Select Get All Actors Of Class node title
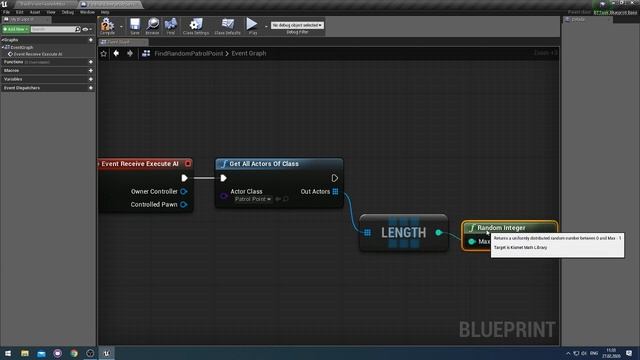 pos(264,164)
